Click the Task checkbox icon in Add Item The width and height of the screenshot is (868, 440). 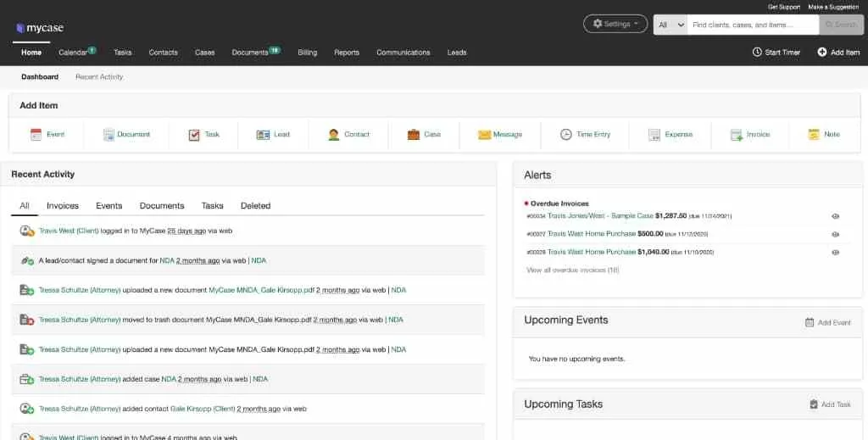pyautogui.click(x=194, y=135)
